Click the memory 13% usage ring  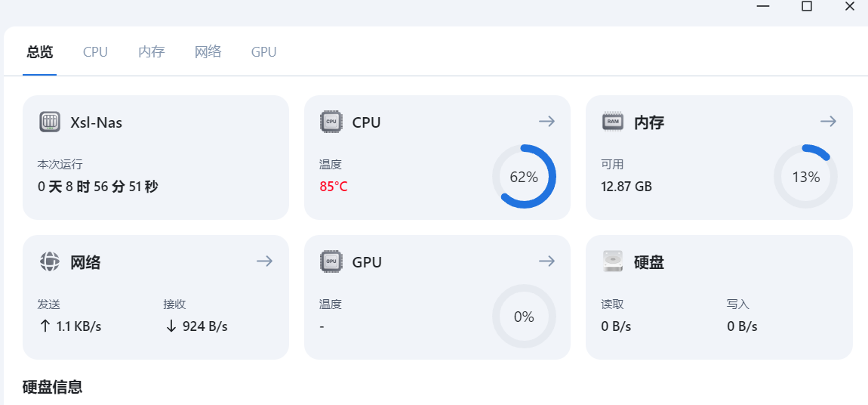(x=805, y=177)
